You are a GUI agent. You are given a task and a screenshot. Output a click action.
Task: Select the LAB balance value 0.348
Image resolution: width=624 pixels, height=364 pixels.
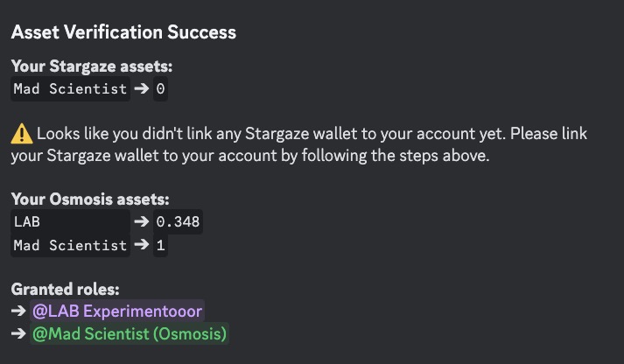coord(178,222)
